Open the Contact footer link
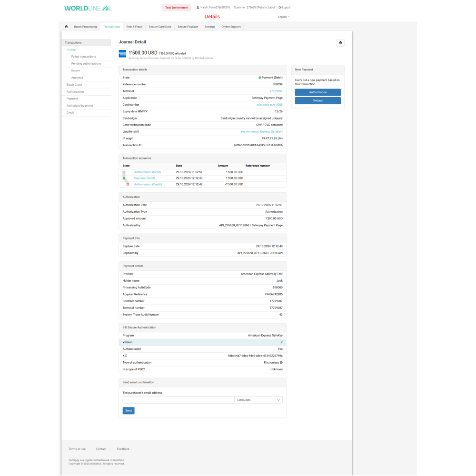Viewport: 476px width, 476px height. tap(101, 449)
